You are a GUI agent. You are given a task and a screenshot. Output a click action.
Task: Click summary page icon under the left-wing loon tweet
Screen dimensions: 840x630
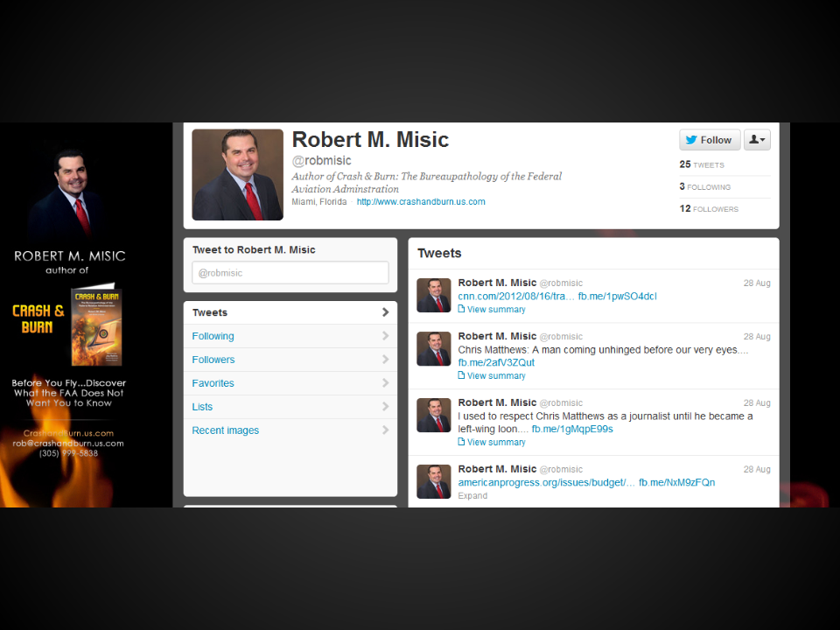click(461, 442)
